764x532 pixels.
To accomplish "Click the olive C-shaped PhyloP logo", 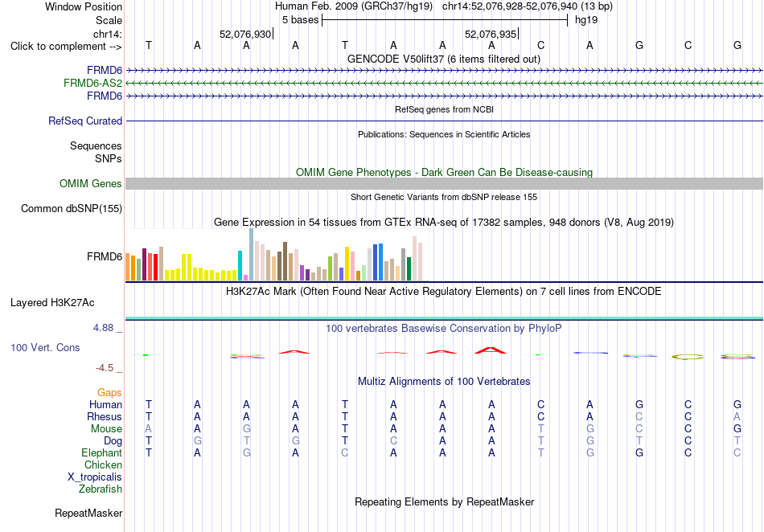I will point(688,357).
